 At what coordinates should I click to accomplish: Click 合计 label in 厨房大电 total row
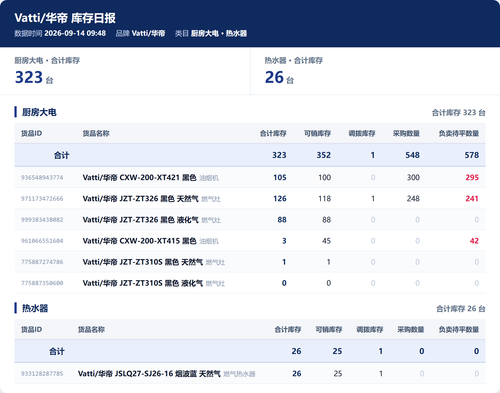click(x=62, y=155)
